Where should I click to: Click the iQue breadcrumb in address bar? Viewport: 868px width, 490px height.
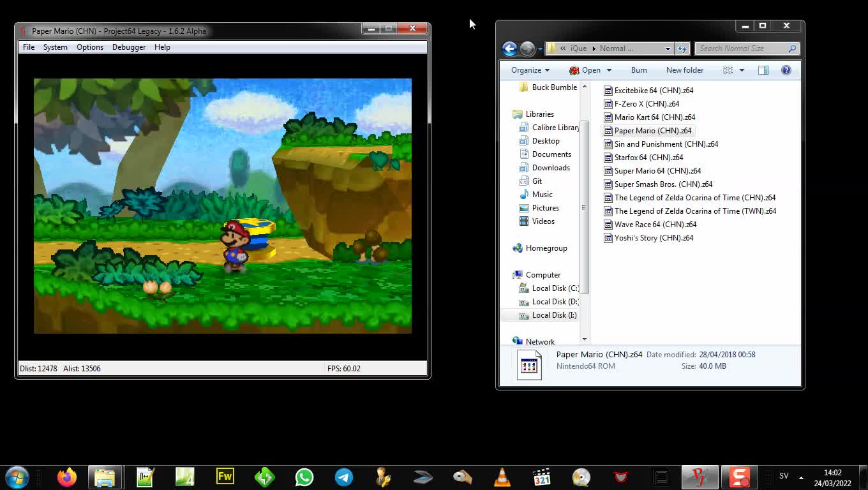pos(578,48)
